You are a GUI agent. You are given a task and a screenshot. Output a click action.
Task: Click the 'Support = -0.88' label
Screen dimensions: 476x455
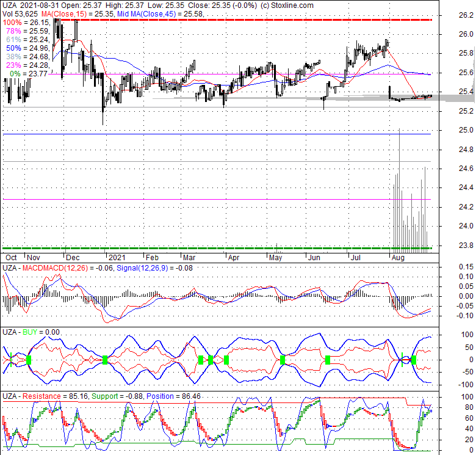(118, 396)
